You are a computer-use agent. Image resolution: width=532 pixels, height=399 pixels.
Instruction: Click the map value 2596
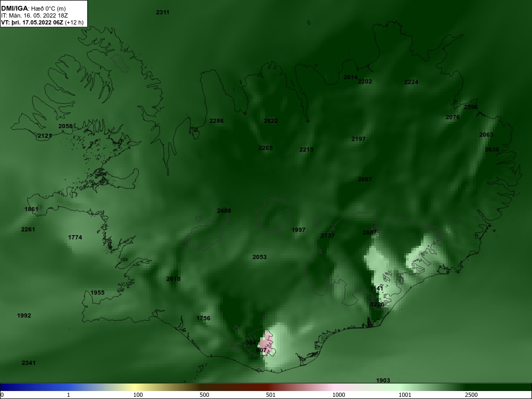pyautogui.click(x=471, y=107)
